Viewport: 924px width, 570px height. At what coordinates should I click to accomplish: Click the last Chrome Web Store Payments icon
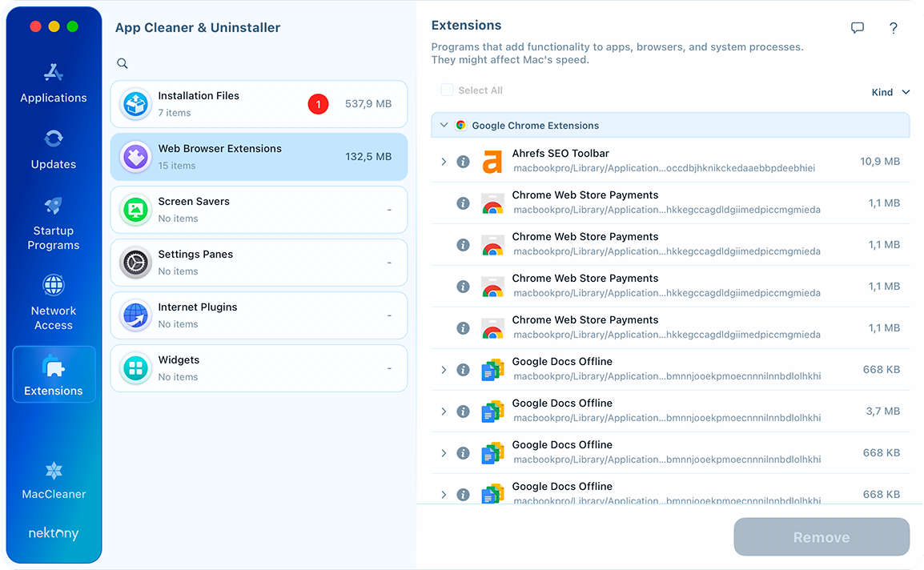(x=492, y=328)
